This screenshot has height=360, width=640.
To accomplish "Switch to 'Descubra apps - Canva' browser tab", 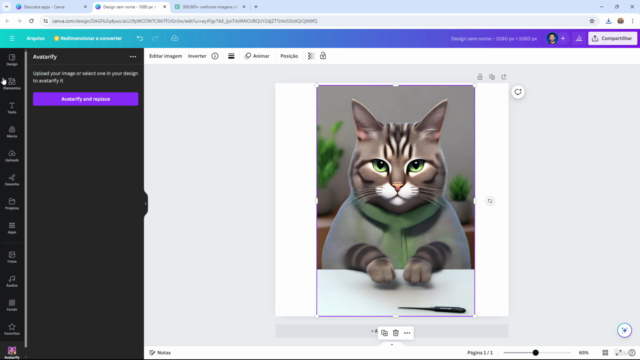I will coord(51,7).
